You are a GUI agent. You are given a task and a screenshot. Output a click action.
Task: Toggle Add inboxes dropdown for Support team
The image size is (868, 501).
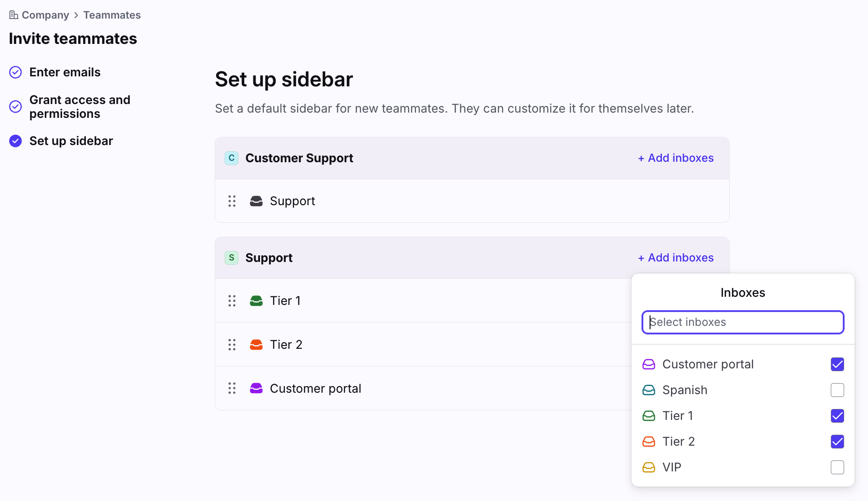click(676, 258)
